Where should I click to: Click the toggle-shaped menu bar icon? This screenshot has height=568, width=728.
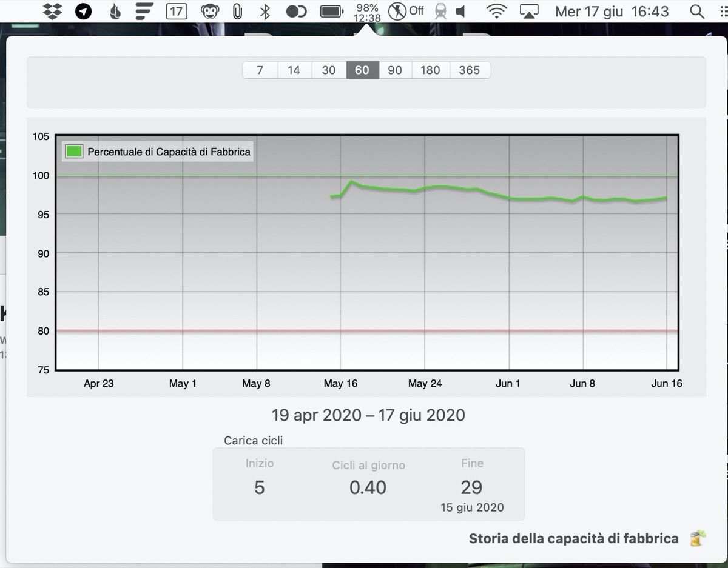(x=296, y=11)
